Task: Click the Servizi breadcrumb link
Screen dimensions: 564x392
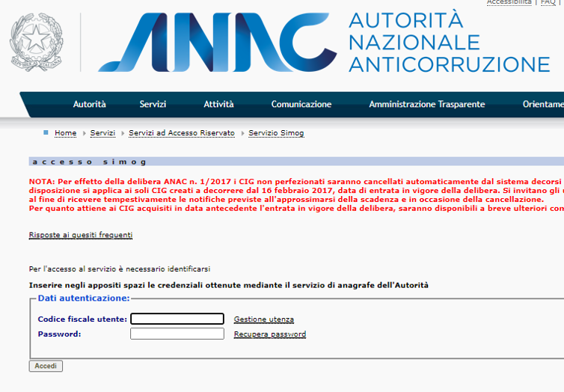Action: click(x=102, y=133)
